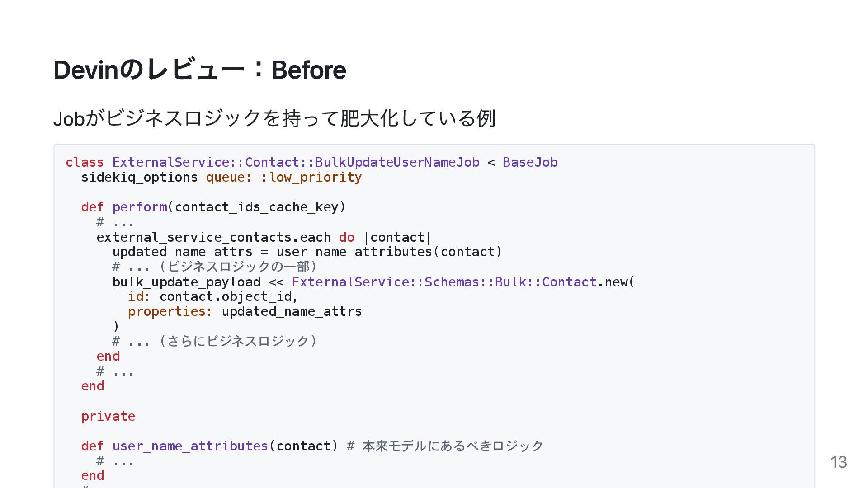Click the user_name_attributes method definition name

click(x=190, y=446)
